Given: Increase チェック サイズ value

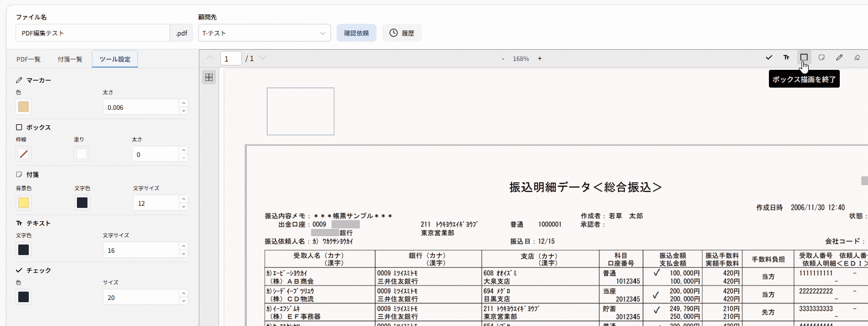Looking at the screenshot, I should tap(184, 293).
